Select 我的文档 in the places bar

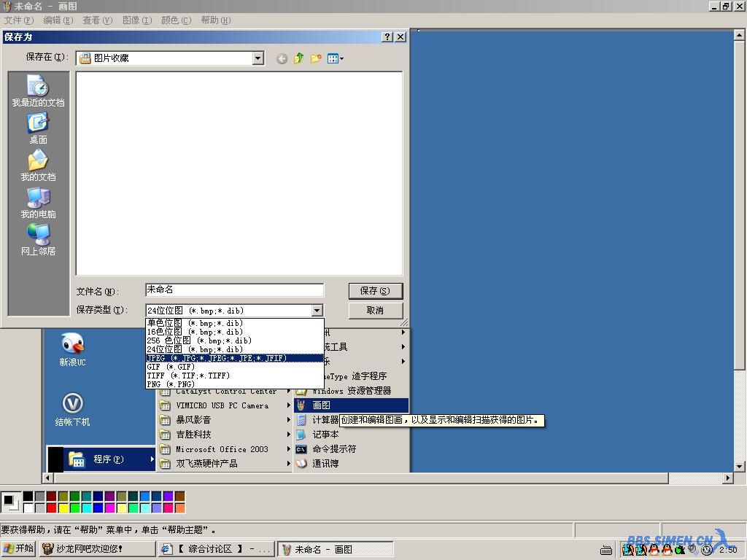[38, 166]
